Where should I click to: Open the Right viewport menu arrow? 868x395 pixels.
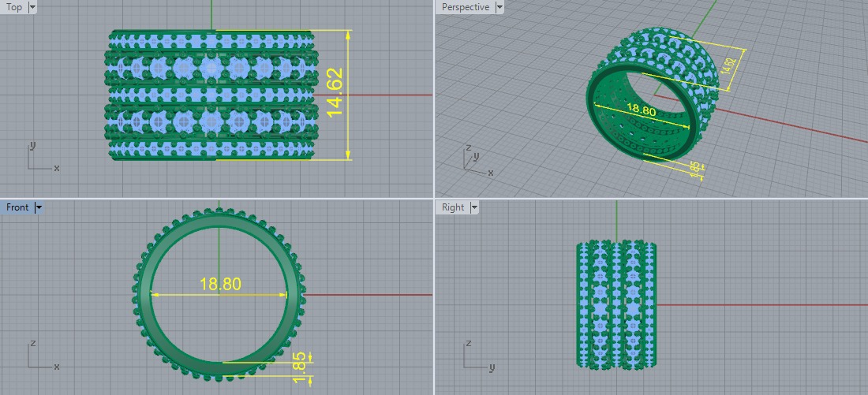pos(474,207)
